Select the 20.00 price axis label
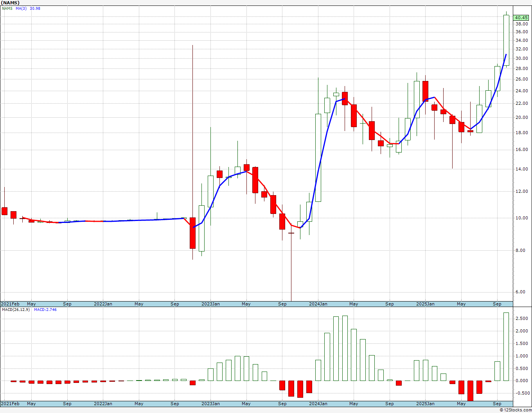The width and height of the screenshot is (532, 413). tap(521, 118)
